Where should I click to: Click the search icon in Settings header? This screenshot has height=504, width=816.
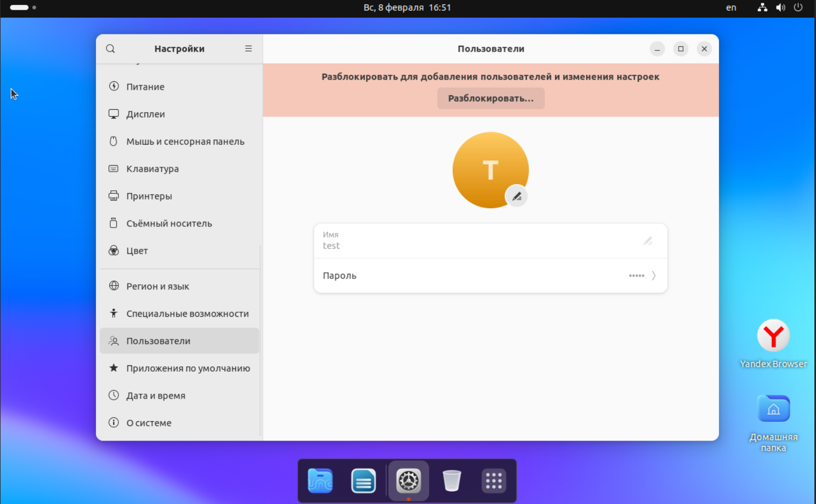tap(110, 49)
